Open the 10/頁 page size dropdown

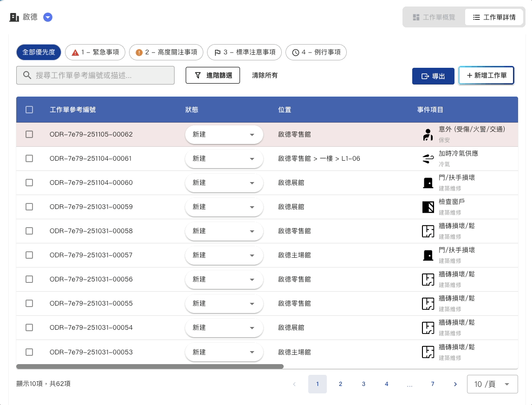pyautogui.click(x=492, y=384)
